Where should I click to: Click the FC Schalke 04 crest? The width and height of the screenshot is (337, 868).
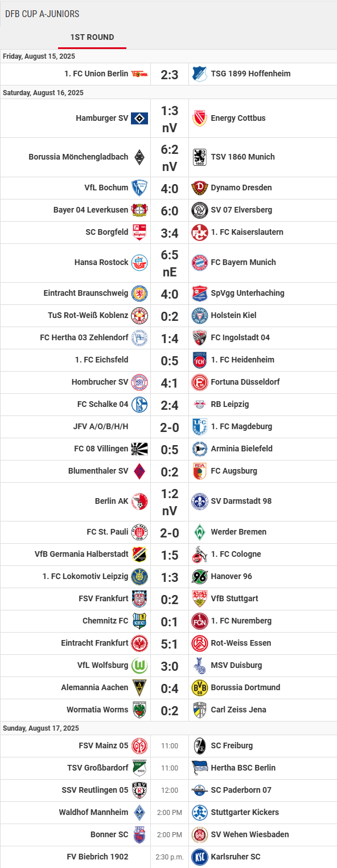pyautogui.click(x=139, y=405)
